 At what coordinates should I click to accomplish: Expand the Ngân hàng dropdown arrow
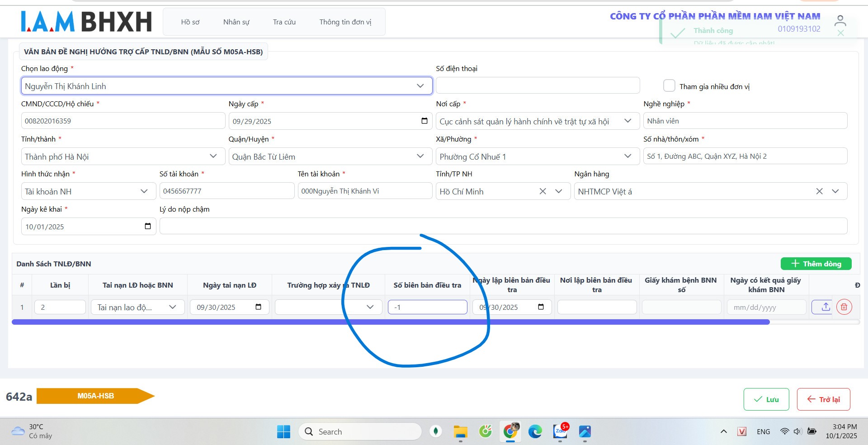point(835,191)
